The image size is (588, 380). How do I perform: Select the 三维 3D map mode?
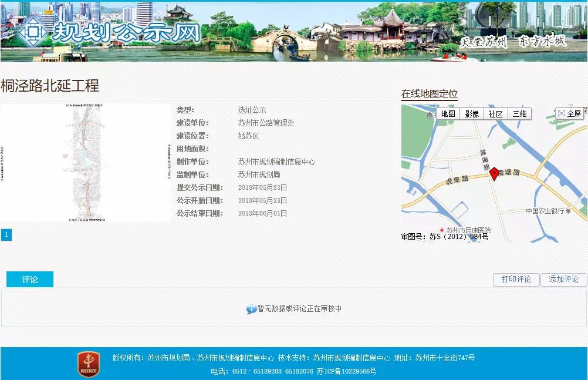click(x=519, y=114)
